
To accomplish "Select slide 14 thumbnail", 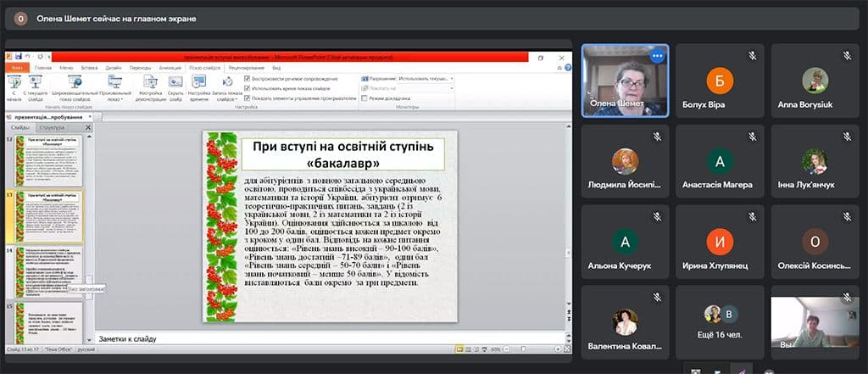I will tap(49, 272).
